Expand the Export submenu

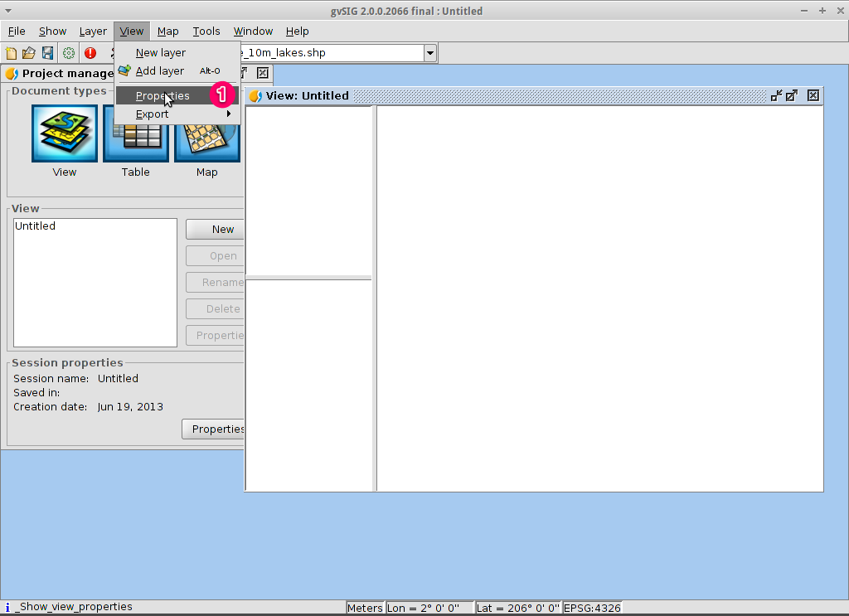point(177,114)
